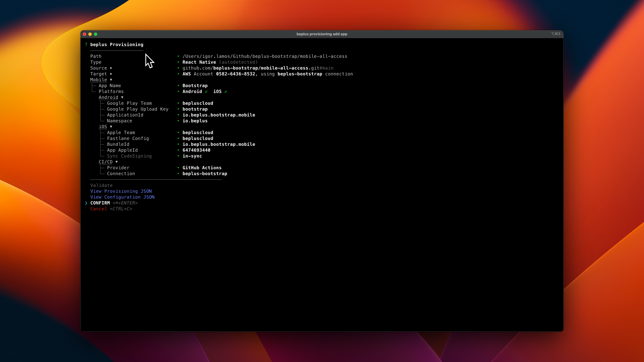Select the Validate option
The image size is (644, 362).
click(101, 185)
